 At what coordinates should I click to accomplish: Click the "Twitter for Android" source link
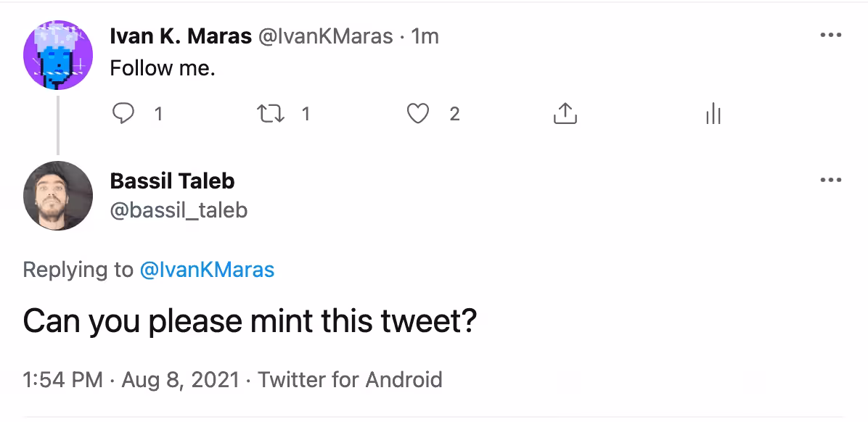(x=350, y=380)
